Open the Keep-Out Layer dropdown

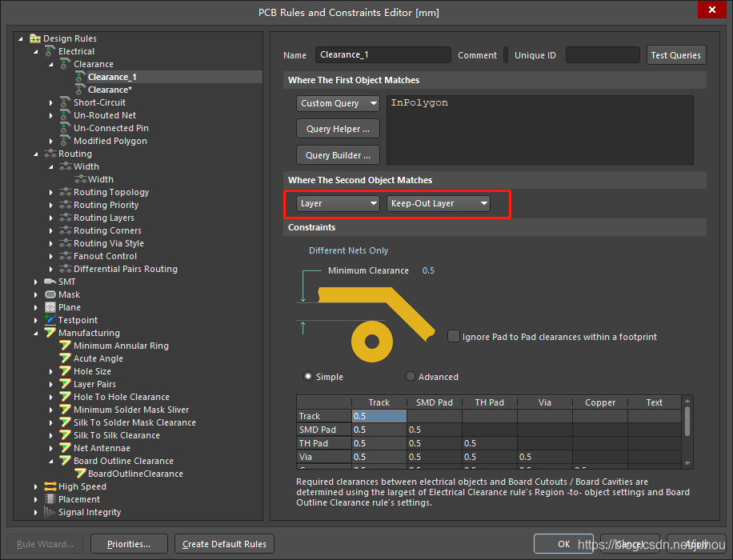pos(438,203)
